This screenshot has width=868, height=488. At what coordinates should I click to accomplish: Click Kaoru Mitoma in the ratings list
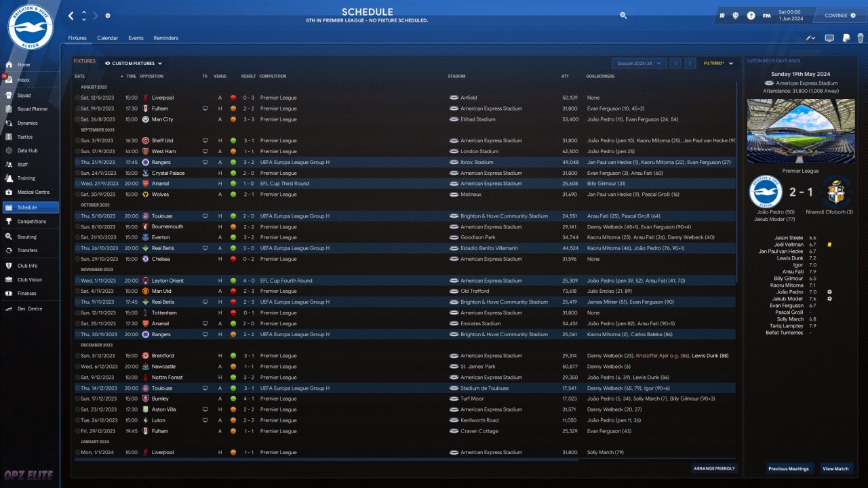pyautogui.click(x=787, y=285)
